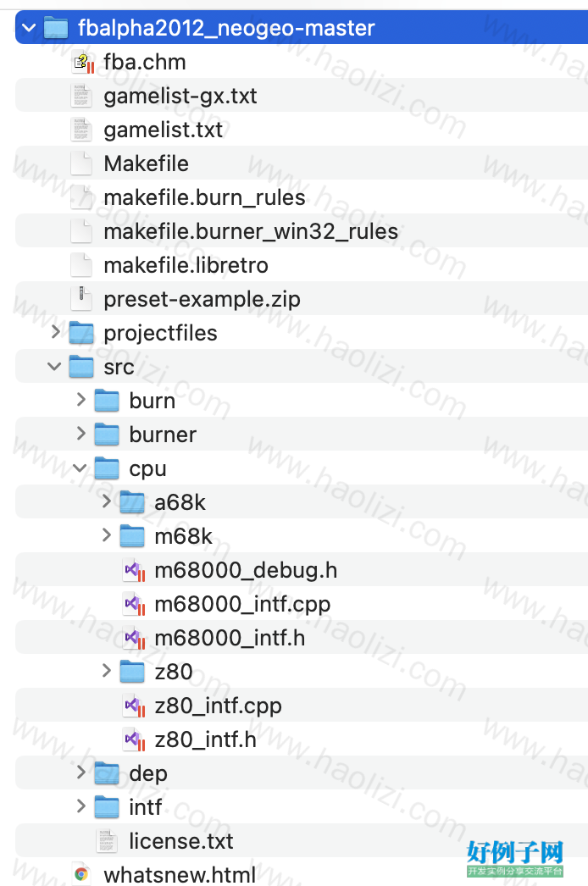Click the makefile.burn_rules document icon
This screenshot has height=886, width=588.
81,197
